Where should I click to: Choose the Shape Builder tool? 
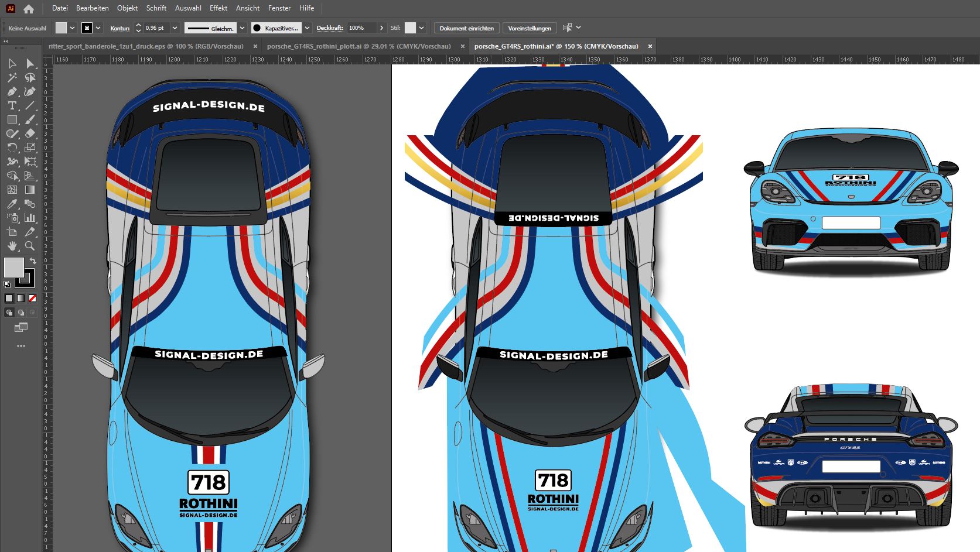click(x=12, y=176)
